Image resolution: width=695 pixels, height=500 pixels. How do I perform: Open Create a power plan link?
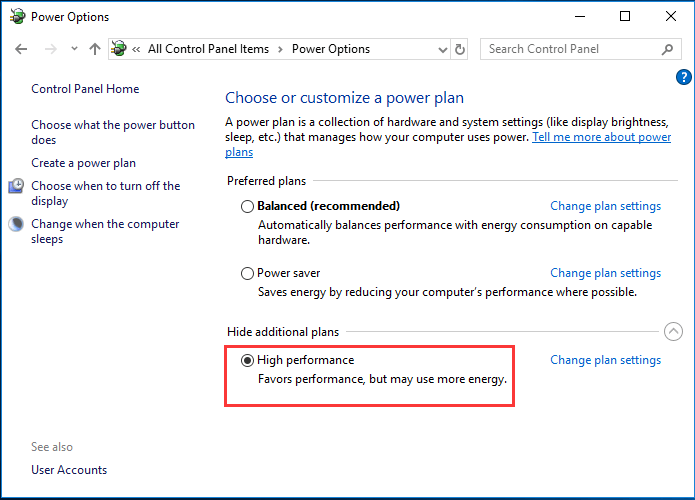pos(83,163)
